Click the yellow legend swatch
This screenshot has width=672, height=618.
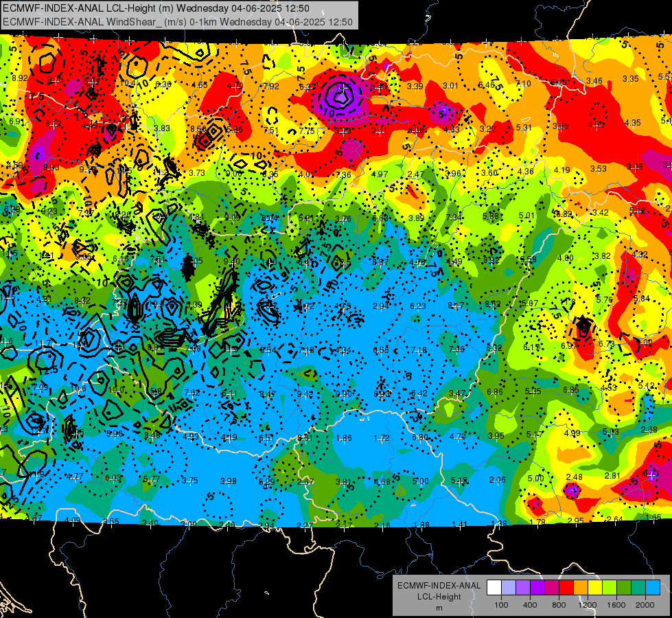595,588
